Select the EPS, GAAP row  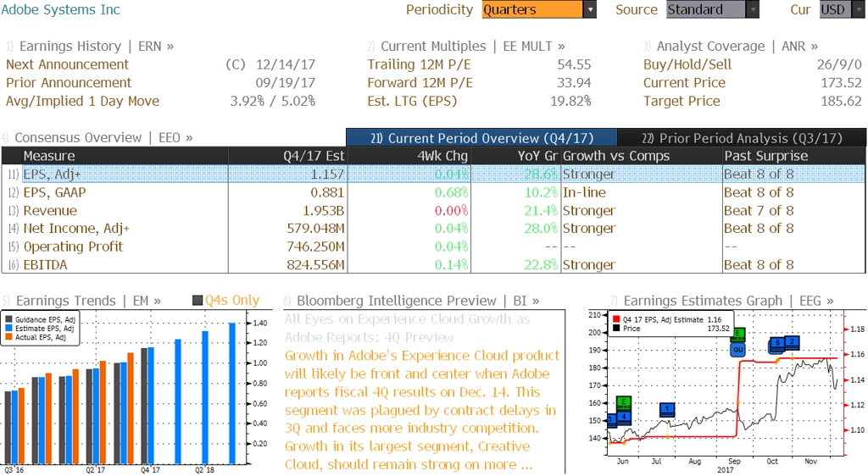[x=433, y=192]
